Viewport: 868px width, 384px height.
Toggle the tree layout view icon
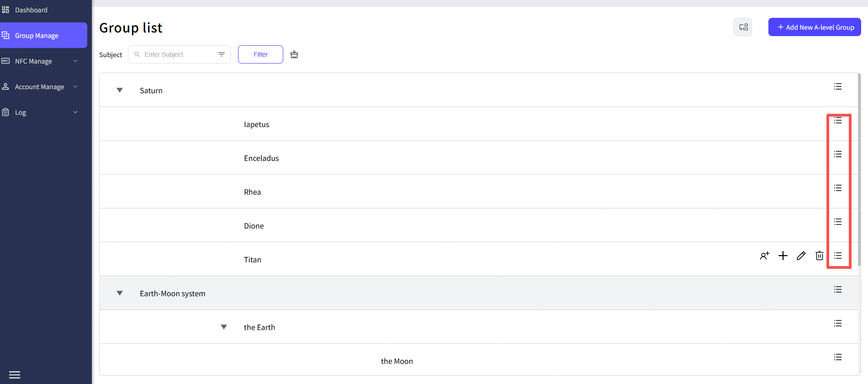pyautogui.click(x=743, y=27)
